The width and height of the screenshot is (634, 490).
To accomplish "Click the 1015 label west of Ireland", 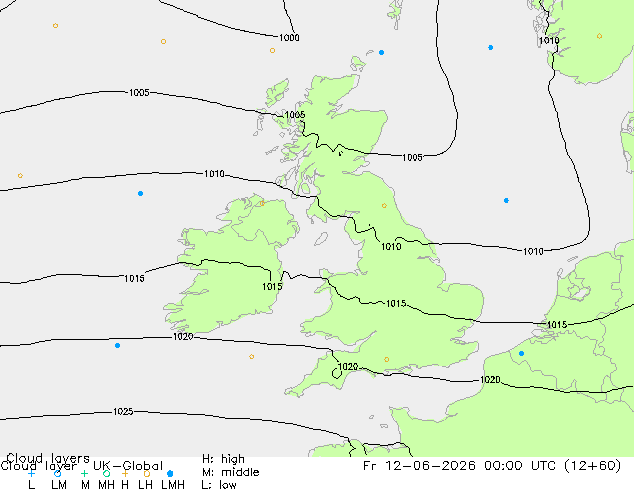I will click(x=134, y=279).
